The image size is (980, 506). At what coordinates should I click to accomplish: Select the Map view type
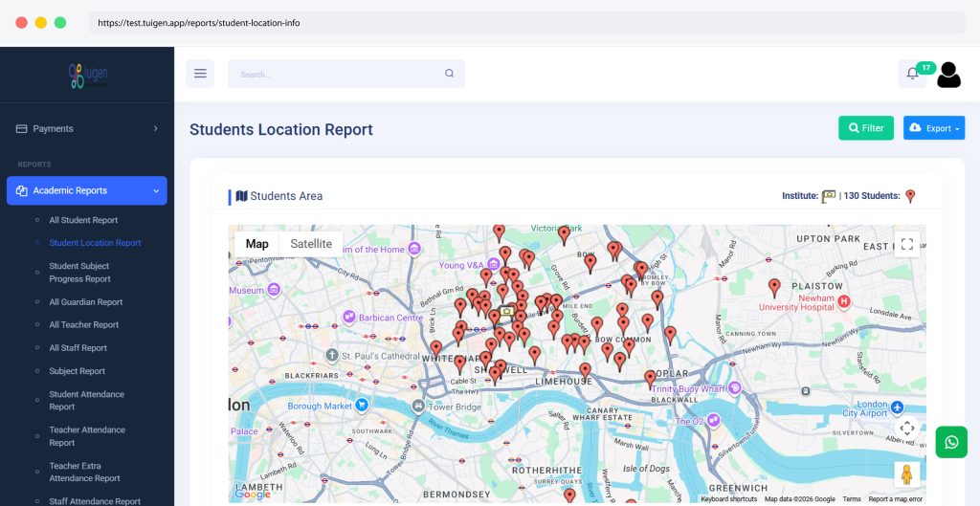pos(256,244)
